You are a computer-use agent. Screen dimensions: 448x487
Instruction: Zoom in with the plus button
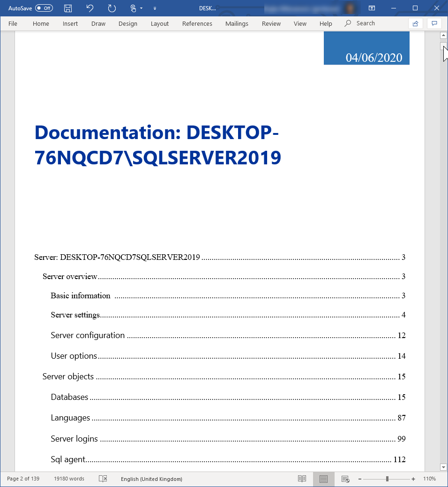click(413, 479)
